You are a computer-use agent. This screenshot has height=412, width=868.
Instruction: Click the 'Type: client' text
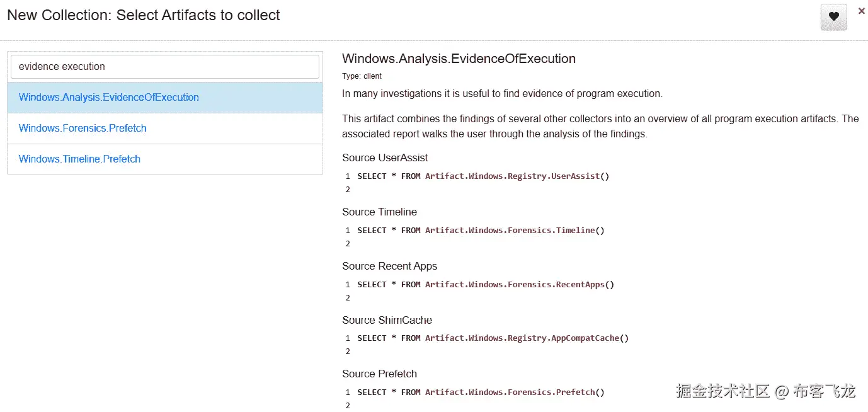(362, 76)
